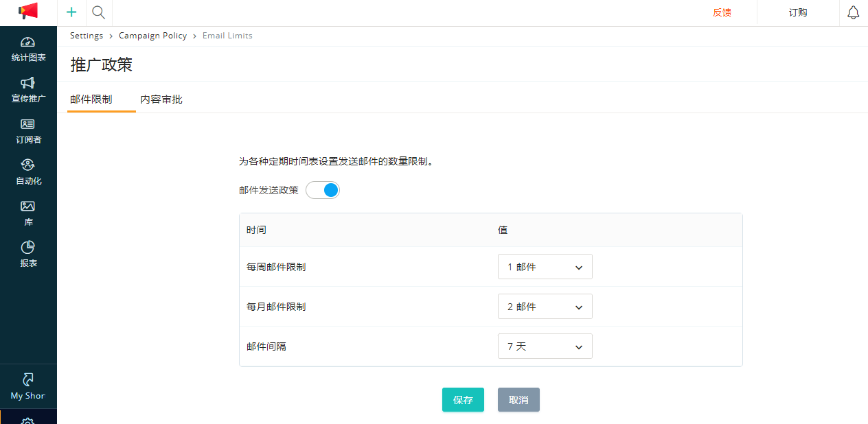Click the Mailchimp logo

tap(27, 12)
